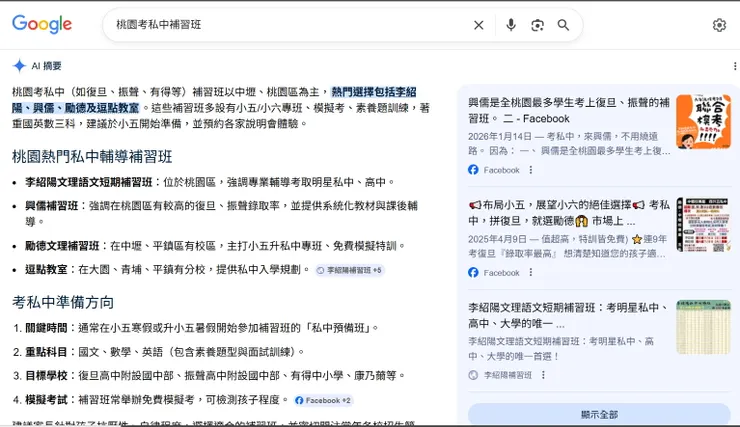Click the 桃園熱門私中輔導補習班 heading
Viewport: 740px width, 427px height.
pos(92,157)
